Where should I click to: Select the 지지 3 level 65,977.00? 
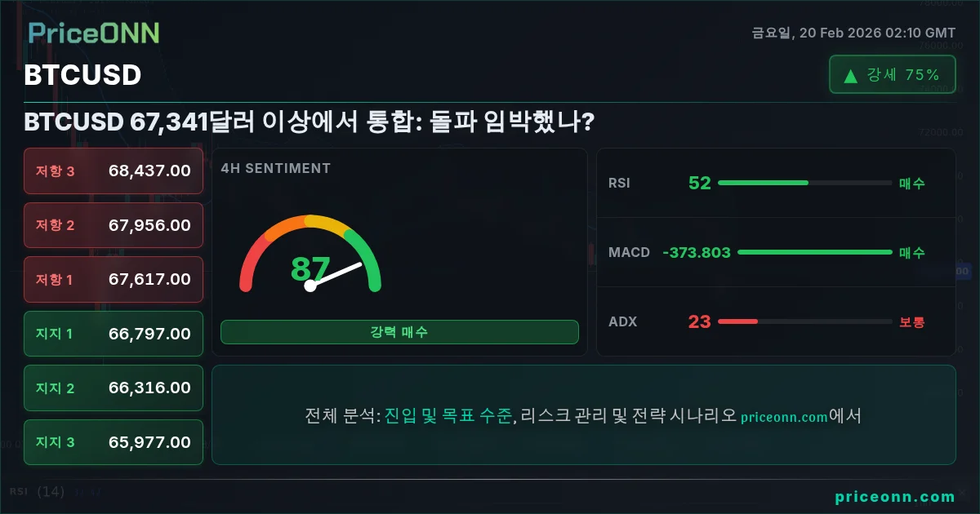[x=114, y=442]
